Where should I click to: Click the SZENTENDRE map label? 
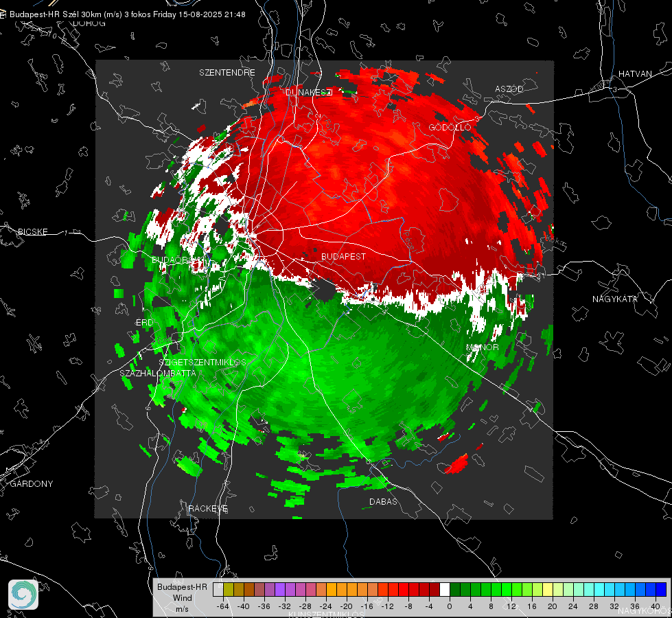click(227, 73)
